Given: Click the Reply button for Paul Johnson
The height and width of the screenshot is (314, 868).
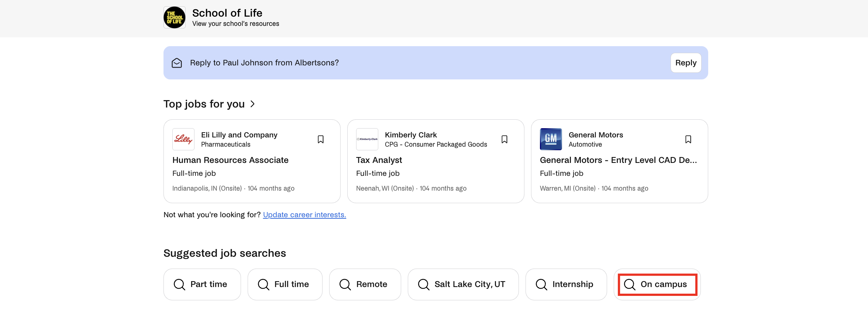Looking at the screenshot, I should [x=686, y=63].
